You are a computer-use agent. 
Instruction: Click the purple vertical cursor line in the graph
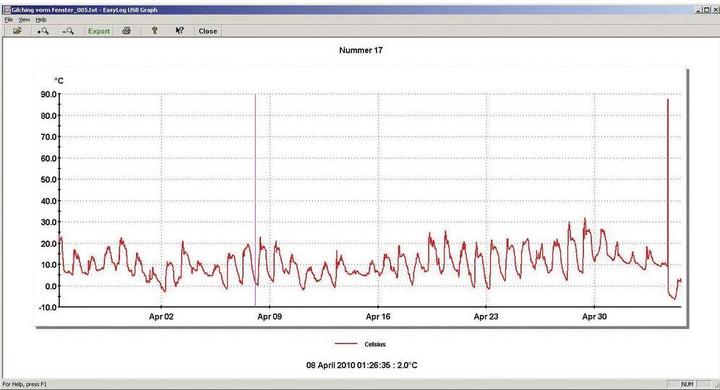(x=255, y=200)
